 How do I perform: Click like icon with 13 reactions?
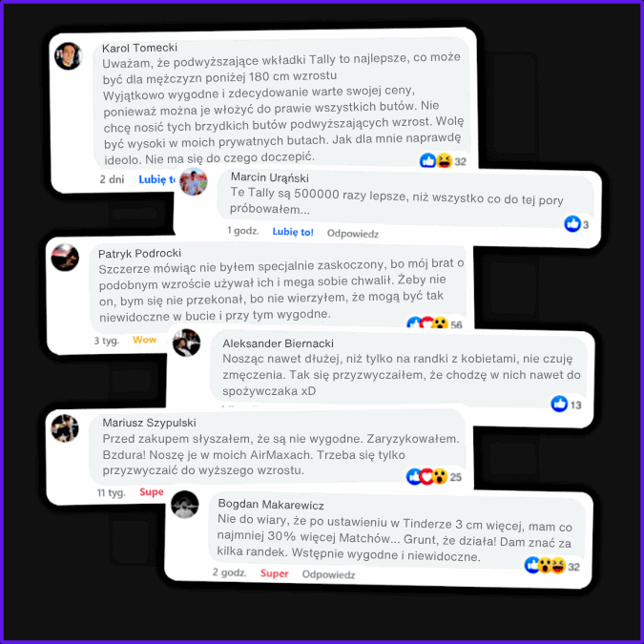pyautogui.click(x=559, y=404)
